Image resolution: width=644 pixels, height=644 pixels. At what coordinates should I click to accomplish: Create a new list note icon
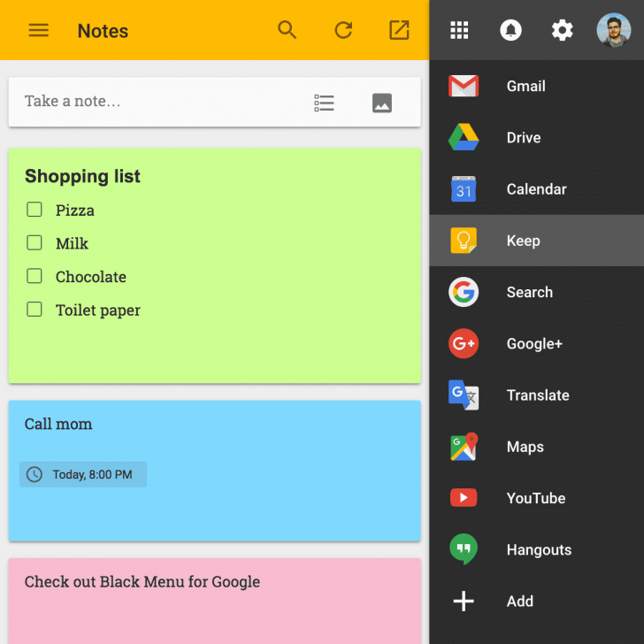pyautogui.click(x=324, y=103)
